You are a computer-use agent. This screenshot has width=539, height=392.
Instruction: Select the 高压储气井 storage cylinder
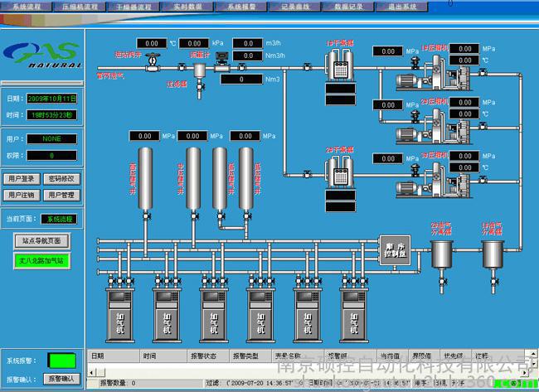tap(145, 179)
